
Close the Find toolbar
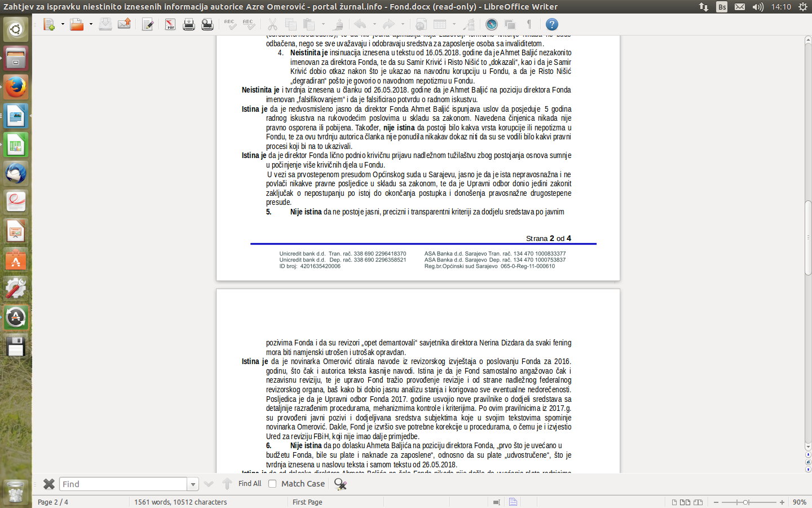pos(49,484)
